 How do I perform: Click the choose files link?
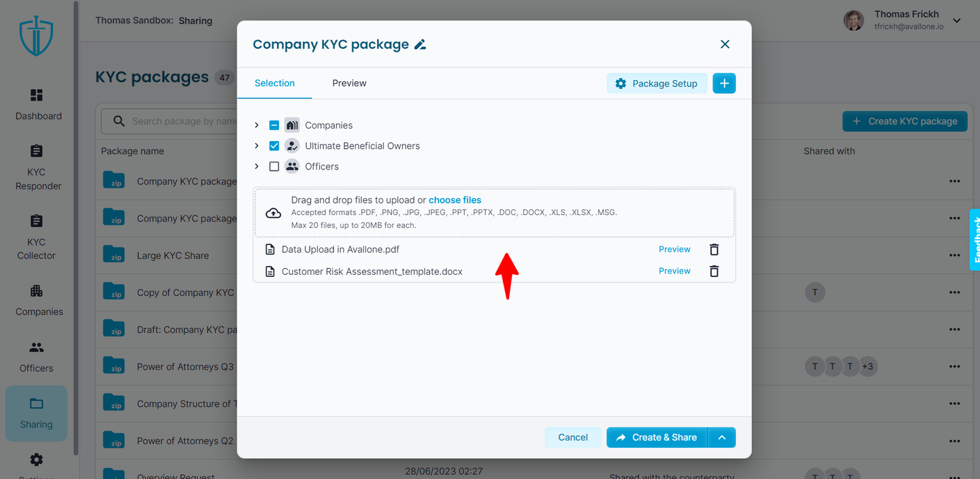(x=455, y=200)
